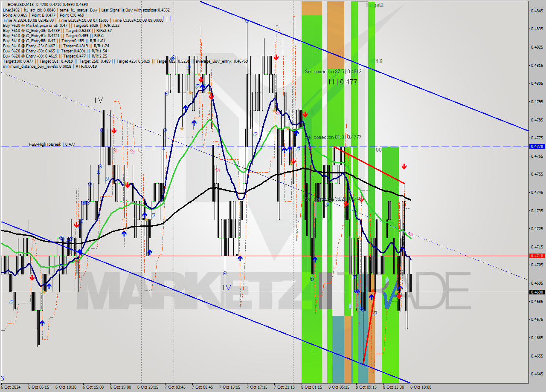Click the '7 Oct 13:15' time axis label
546x392 pixels.
(229, 387)
